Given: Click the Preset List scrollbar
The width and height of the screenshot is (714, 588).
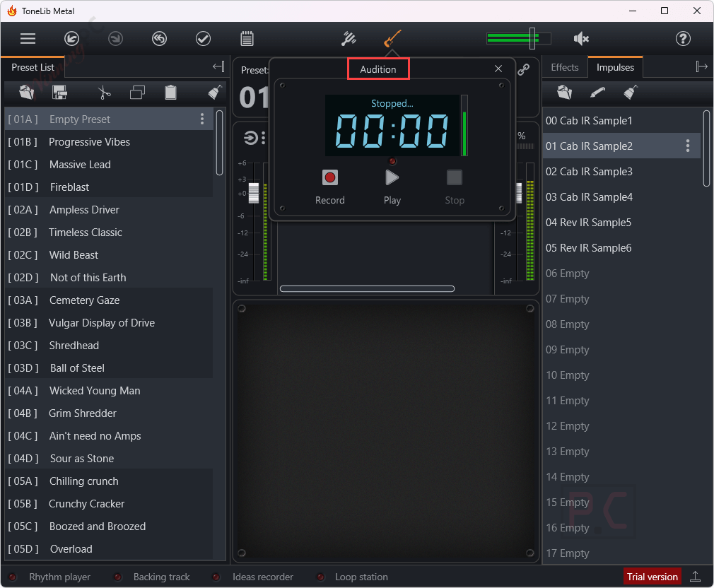Looking at the screenshot, I should point(219,143).
